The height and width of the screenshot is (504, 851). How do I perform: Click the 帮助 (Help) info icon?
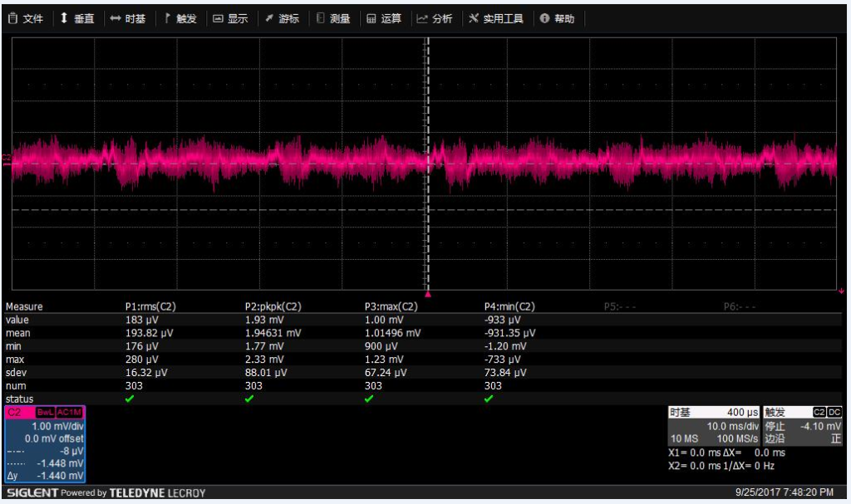[x=545, y=18]
